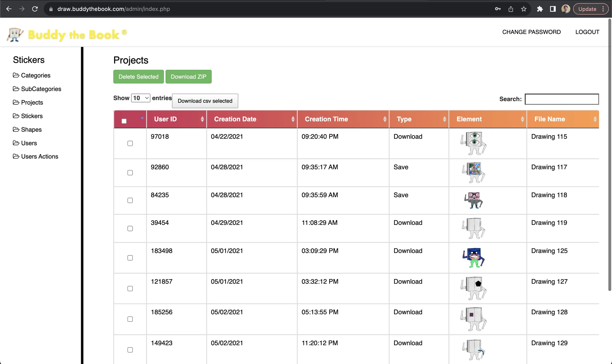Click the Stickers folder icon in sidebar
Image resolution: width=612 pixels, height=364 pixels.
point(16,116)
